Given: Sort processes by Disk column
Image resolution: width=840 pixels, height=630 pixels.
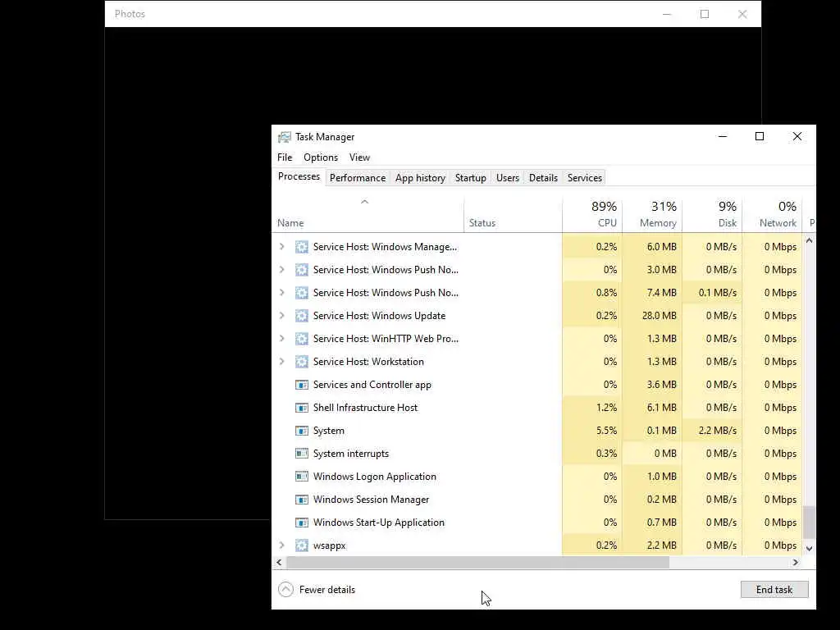Looking at the screenshot, I should [712, 214].
